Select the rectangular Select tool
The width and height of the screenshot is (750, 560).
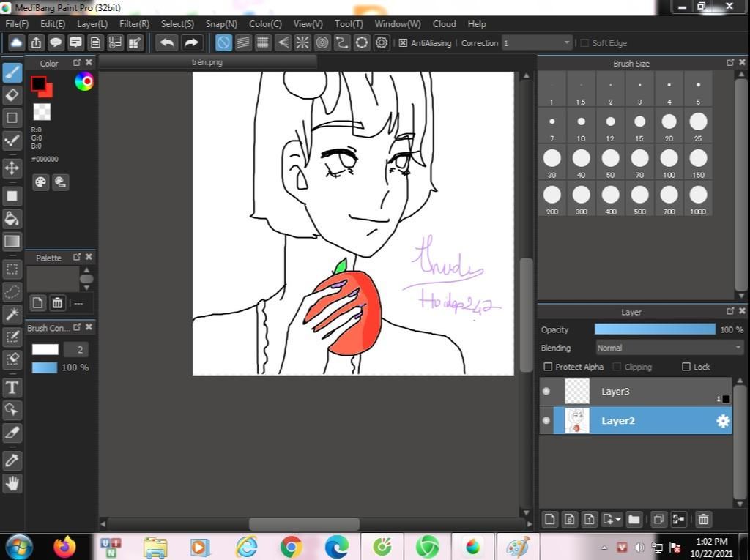click(x=12, y=269)
